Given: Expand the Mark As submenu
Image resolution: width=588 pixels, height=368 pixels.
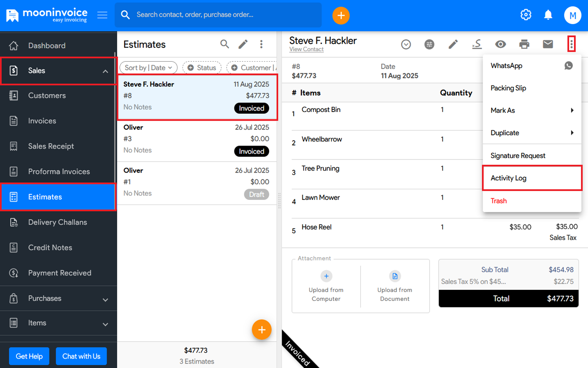Looking at the screenshot, I should tap(531, 110).
